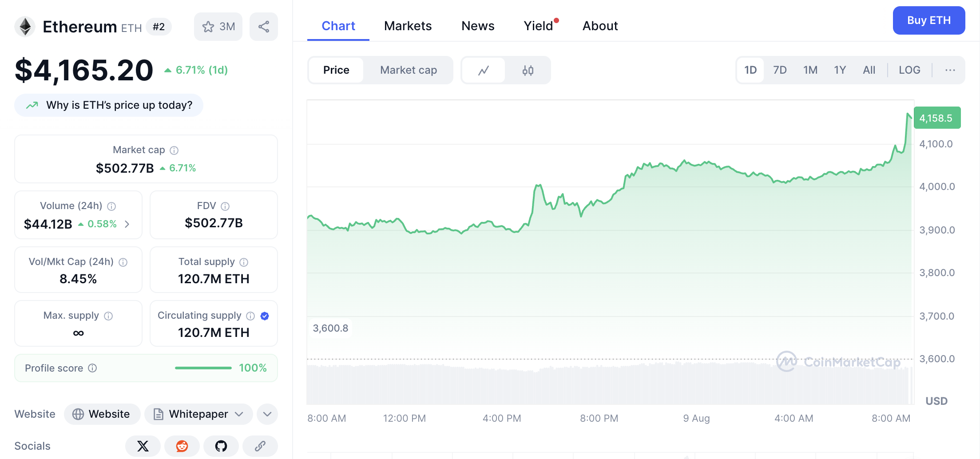Add Ethereum to watchlist via star button
Screen dimensions: 980x459
(218, 27)
